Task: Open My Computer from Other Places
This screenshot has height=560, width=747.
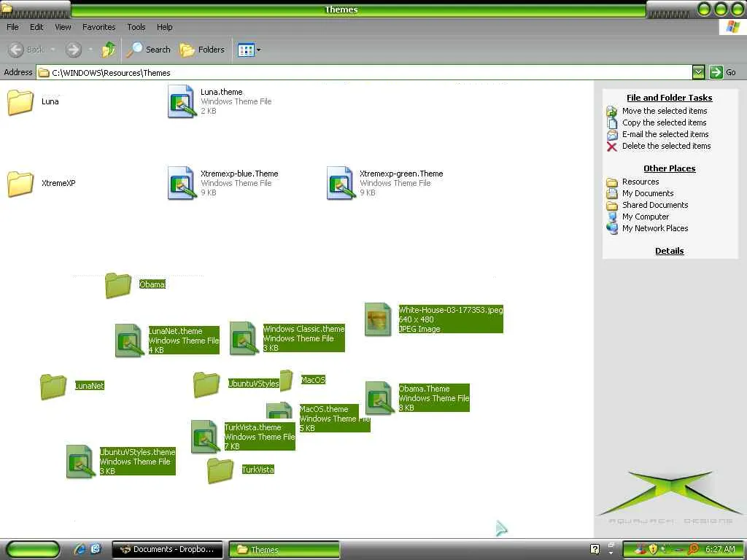Action: (x=645, y=217)
